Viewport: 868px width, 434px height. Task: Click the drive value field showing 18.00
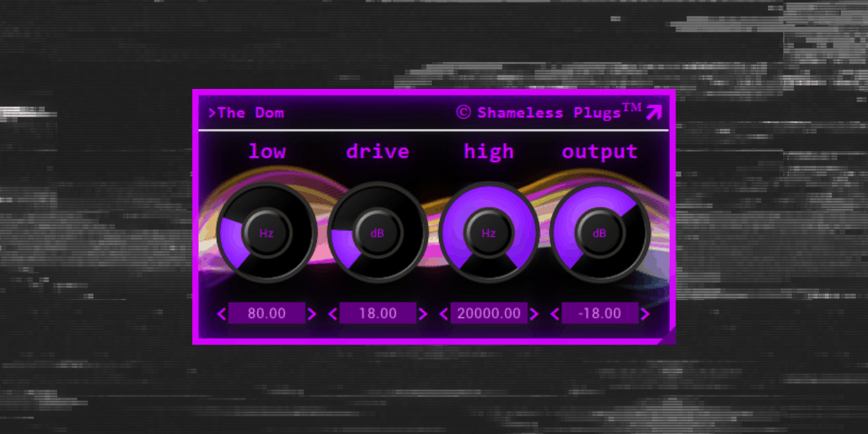pyautogui.click(x=378, y=313)
